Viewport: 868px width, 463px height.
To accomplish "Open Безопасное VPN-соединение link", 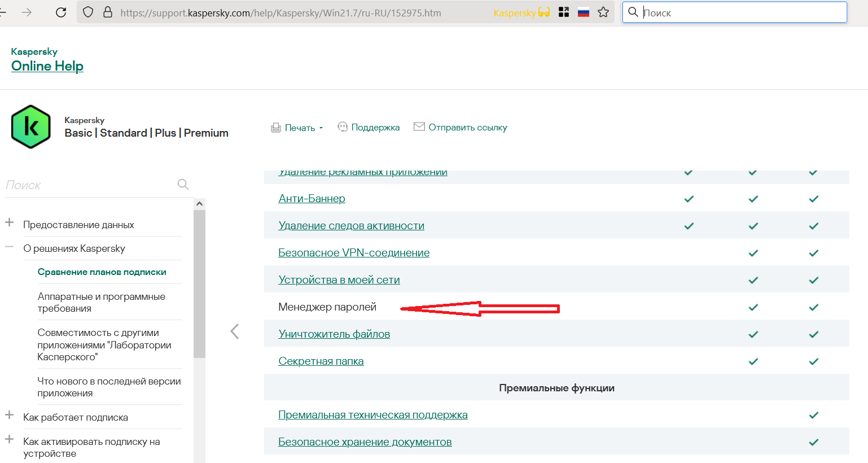I will coord(354,253).
